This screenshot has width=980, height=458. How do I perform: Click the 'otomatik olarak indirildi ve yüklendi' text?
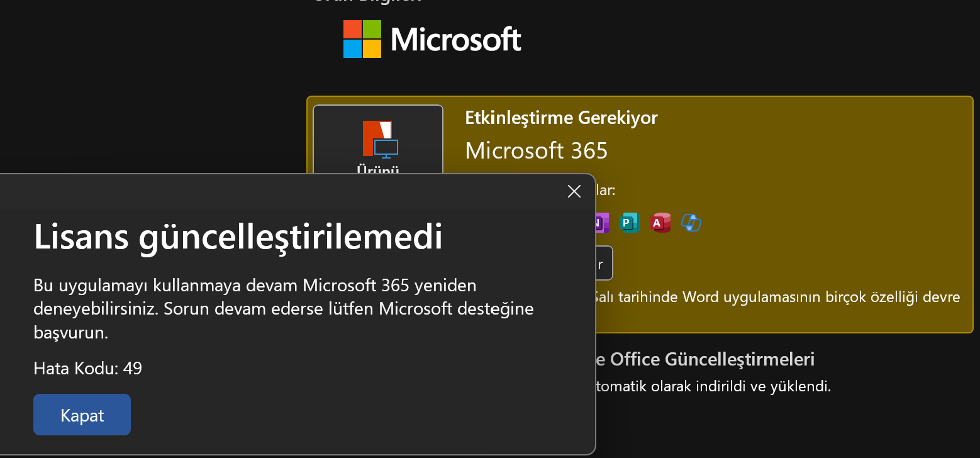(x=713, y=386)
